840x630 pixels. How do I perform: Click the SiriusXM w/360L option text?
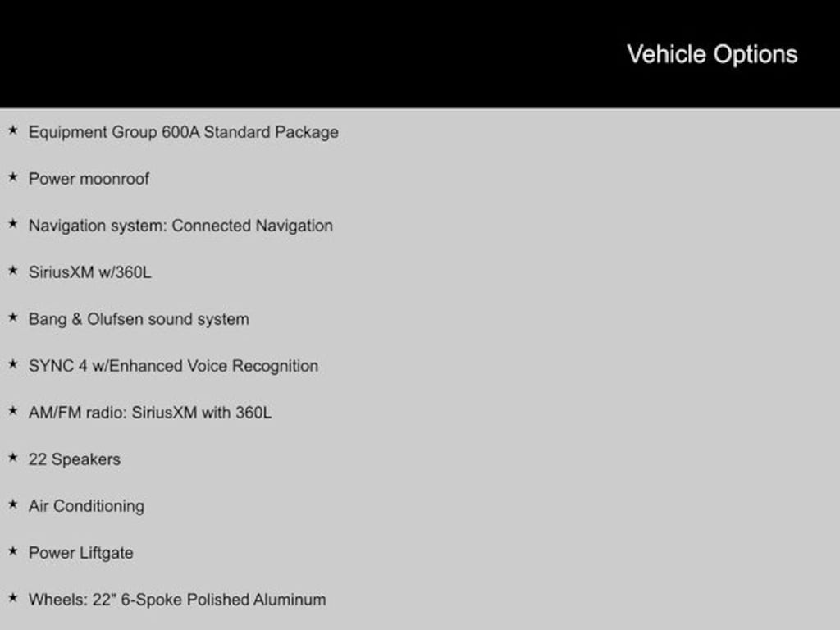click(x=89, y=272)
